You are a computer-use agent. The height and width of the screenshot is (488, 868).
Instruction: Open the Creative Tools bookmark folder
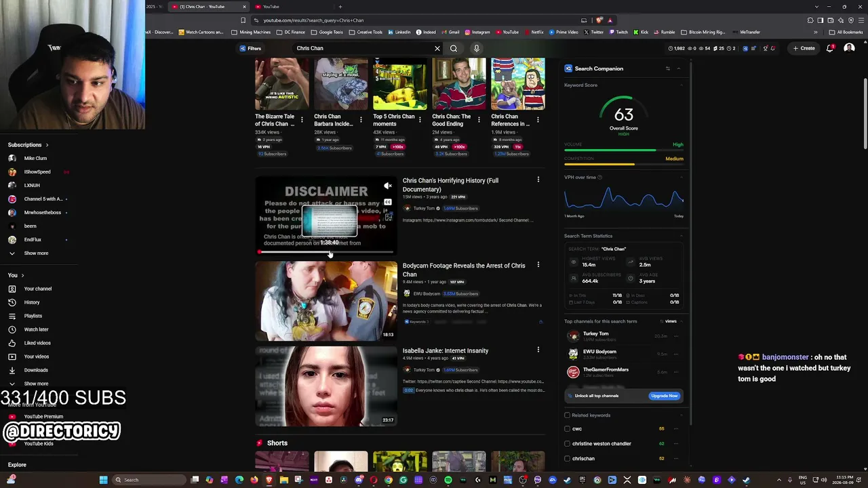tap(366, 32)
